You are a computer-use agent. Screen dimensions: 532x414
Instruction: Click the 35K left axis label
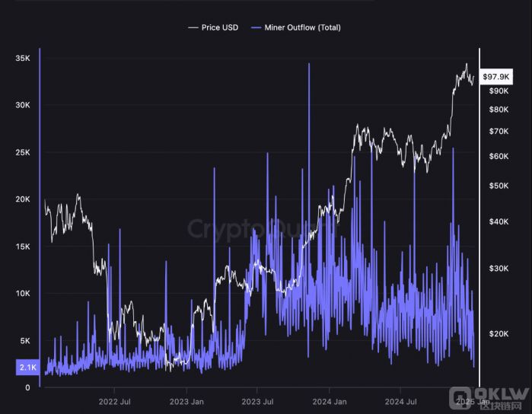pyautogui.click(x=23, y=59)
